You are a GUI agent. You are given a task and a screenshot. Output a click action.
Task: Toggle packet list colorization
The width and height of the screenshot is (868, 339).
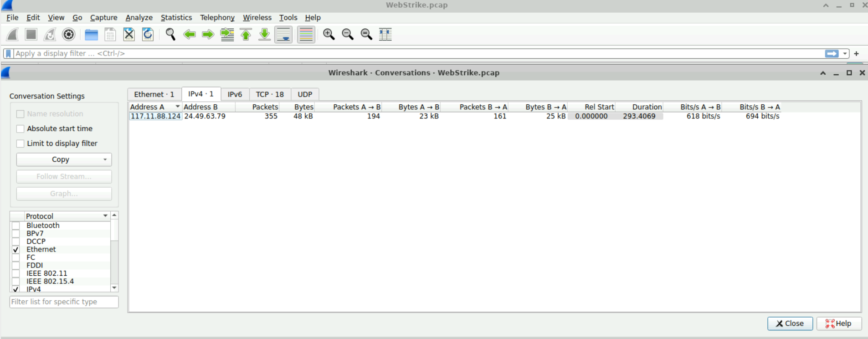(306, 35)
